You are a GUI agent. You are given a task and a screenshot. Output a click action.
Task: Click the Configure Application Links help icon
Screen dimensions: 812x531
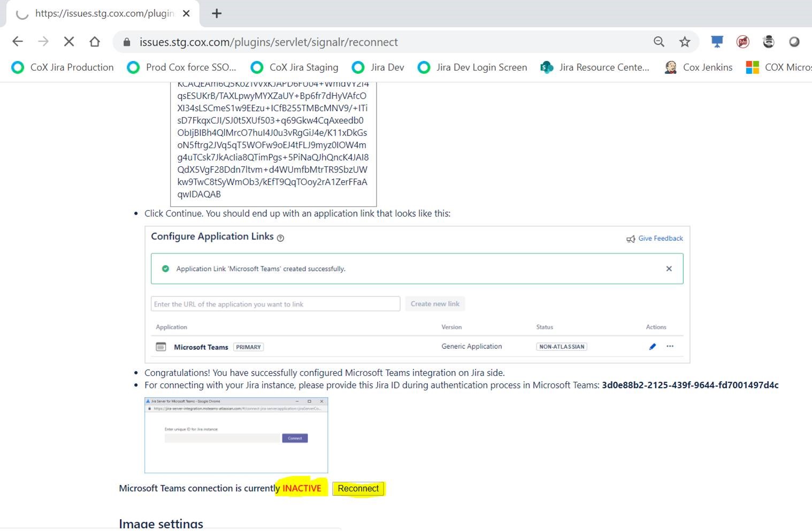coord(280,238)
